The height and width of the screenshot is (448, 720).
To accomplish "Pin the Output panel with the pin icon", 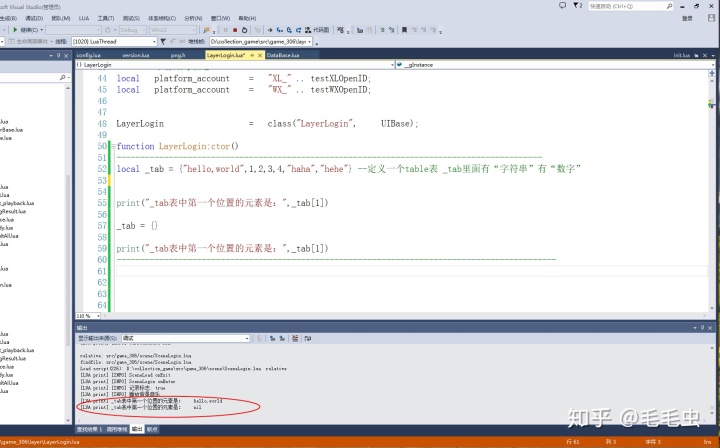I will [x=702, y=328].
